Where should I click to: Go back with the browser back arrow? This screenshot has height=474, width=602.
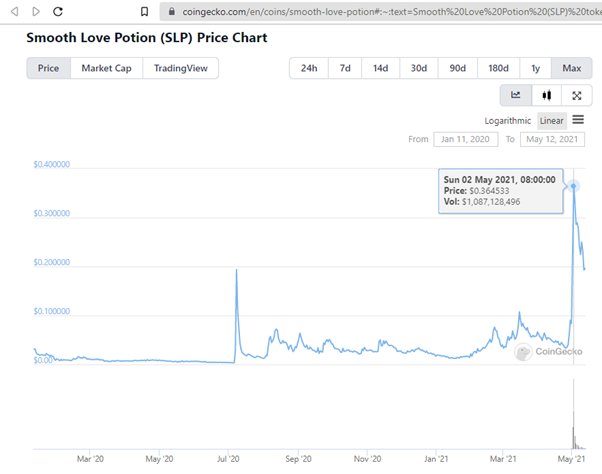pyautogui.click(x=15, y=12)
